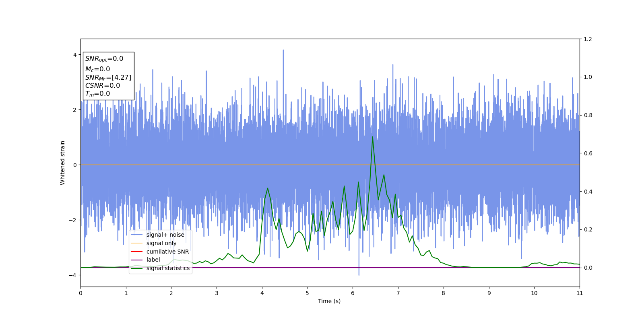Click the red cumilative SNR legend swatch

(137, 252)
